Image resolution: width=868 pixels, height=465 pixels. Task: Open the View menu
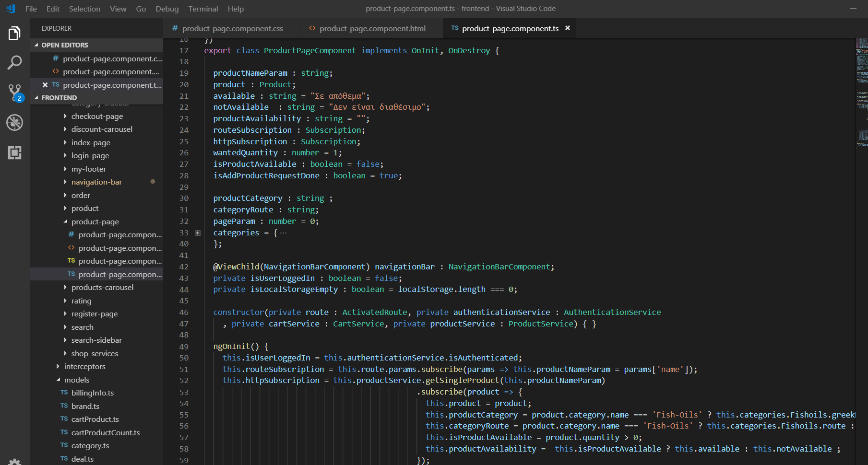(118, 9)
